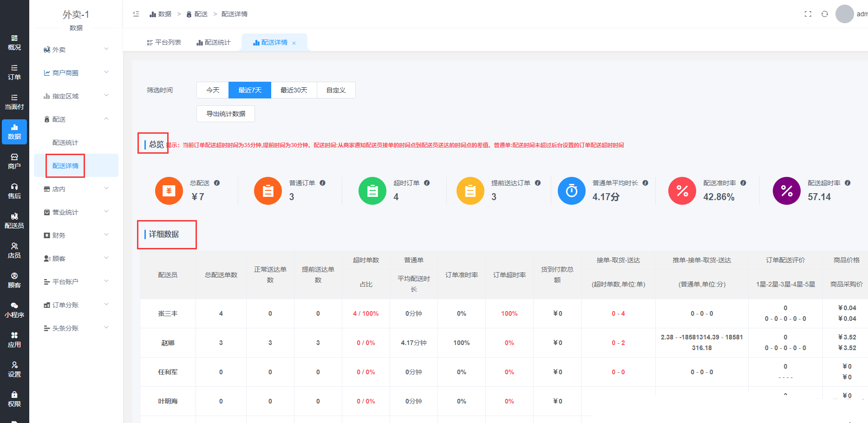Open 售后 after-sales in left rail
The width and height of the screenshot is (868, 423).
click(x=14, y=191)
